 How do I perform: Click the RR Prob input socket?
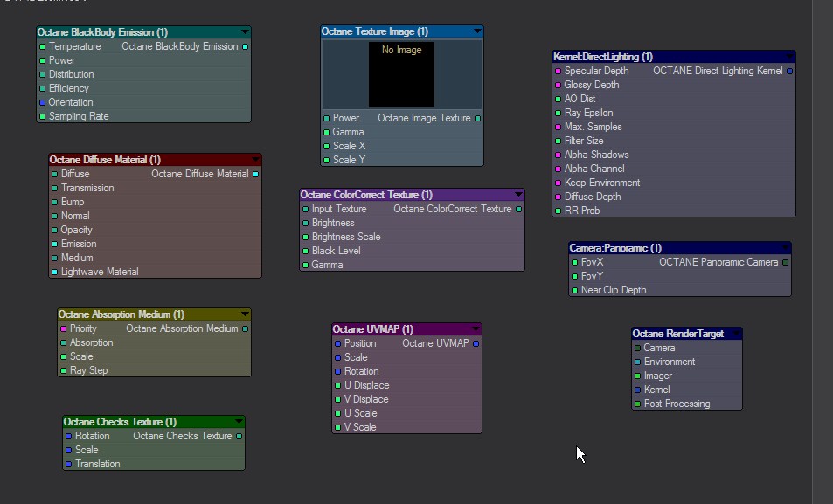click(558, 211)
